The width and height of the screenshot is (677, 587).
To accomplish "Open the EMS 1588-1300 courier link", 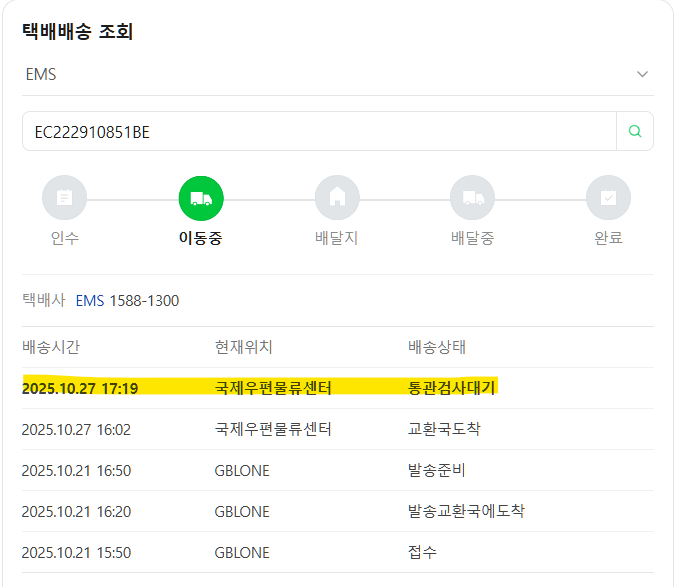I will click(x=127, y=300).
